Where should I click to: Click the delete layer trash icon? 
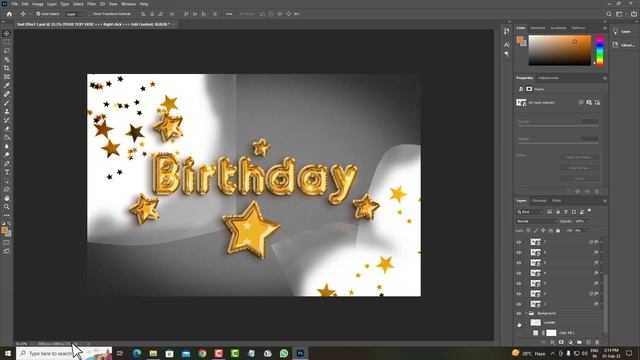point(597,342)
